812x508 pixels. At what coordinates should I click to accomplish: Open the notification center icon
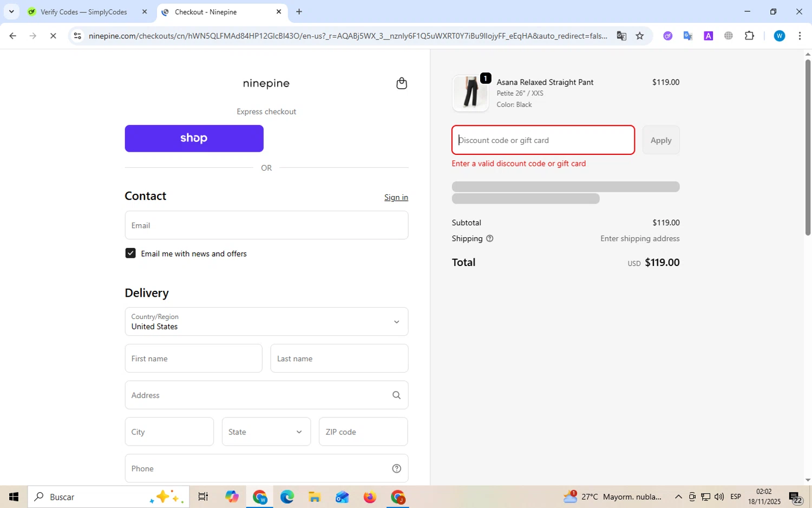(x=795, y=497)
